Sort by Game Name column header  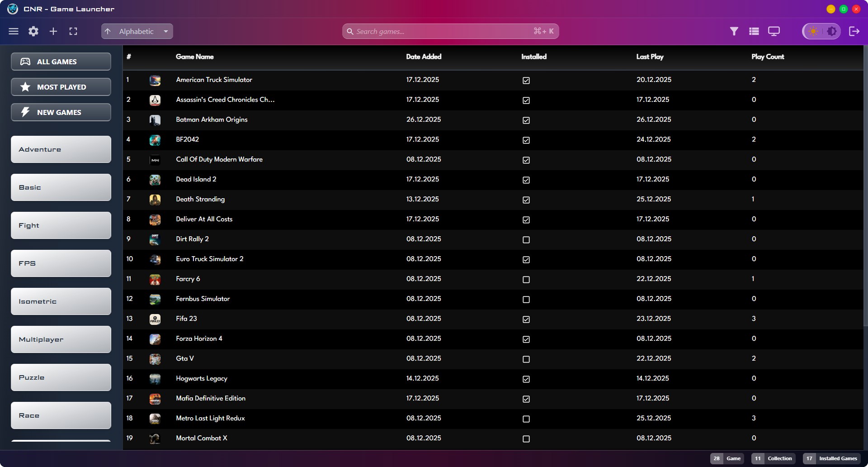click(195, 57)
